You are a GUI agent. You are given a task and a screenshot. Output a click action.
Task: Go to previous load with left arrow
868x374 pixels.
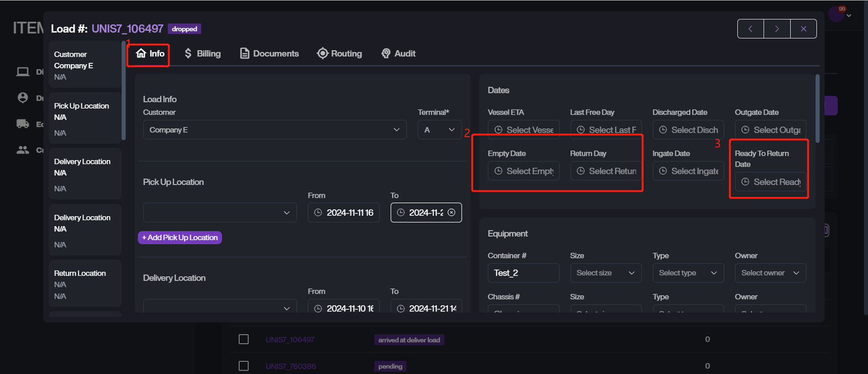pos(750,29)
